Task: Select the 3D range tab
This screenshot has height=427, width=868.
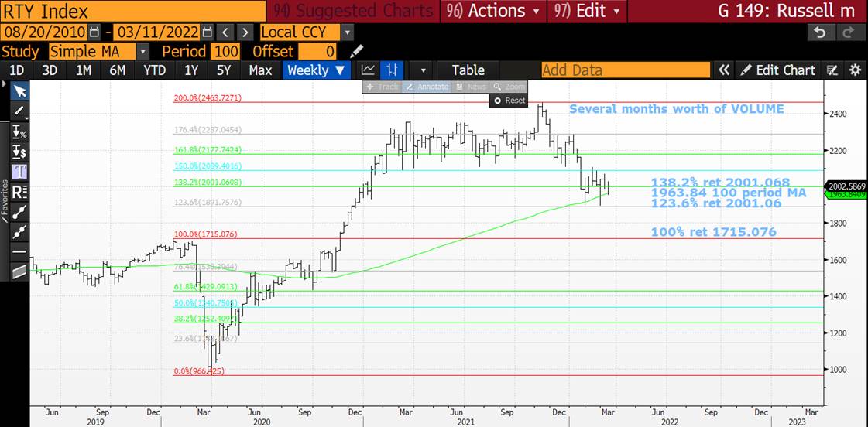Action: pos(50,70)
